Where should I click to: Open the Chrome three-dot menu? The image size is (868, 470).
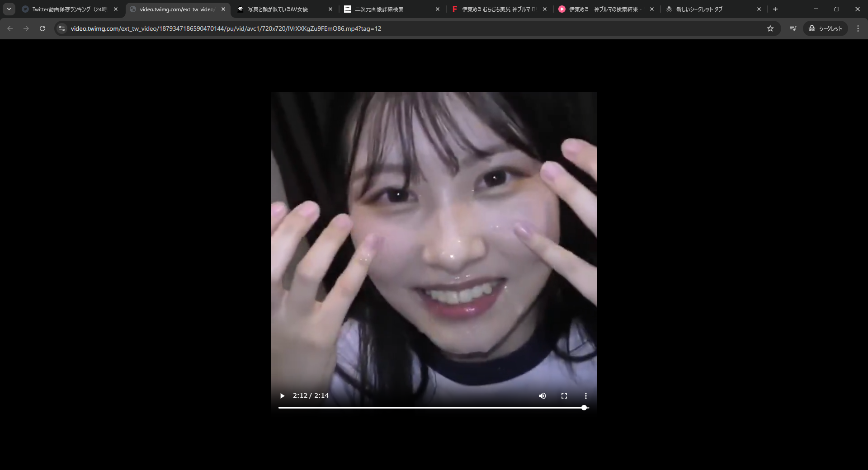point(858,28)
